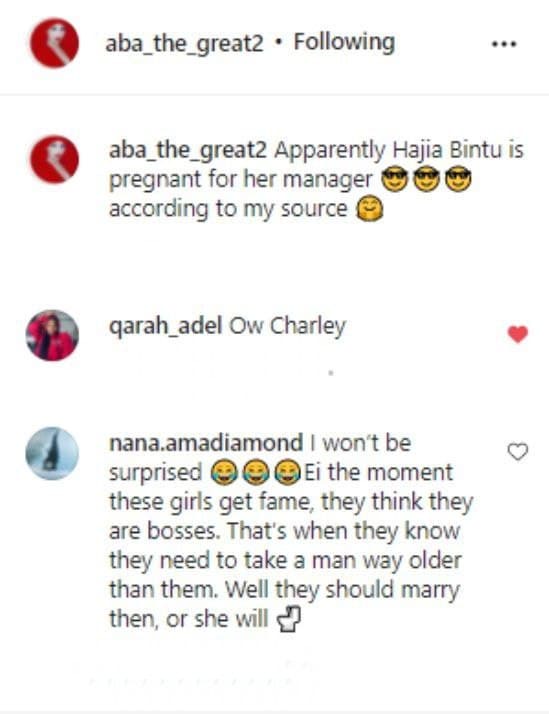Open aba_the_great2 profile picture in header
Viewport: 549px width, 714px height.
tap(55, 43)
